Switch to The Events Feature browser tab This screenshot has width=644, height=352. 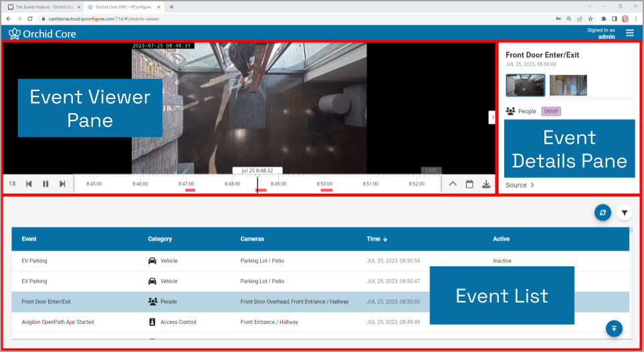(x=44, y=7)
